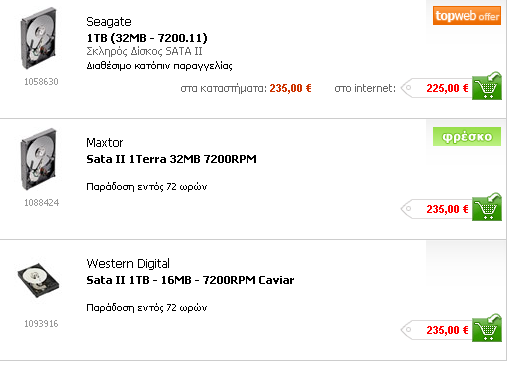Open Sata II 1TB 16MB Caviar product
Viewport: 511px width, 365px height.
[x=190, y=280]
